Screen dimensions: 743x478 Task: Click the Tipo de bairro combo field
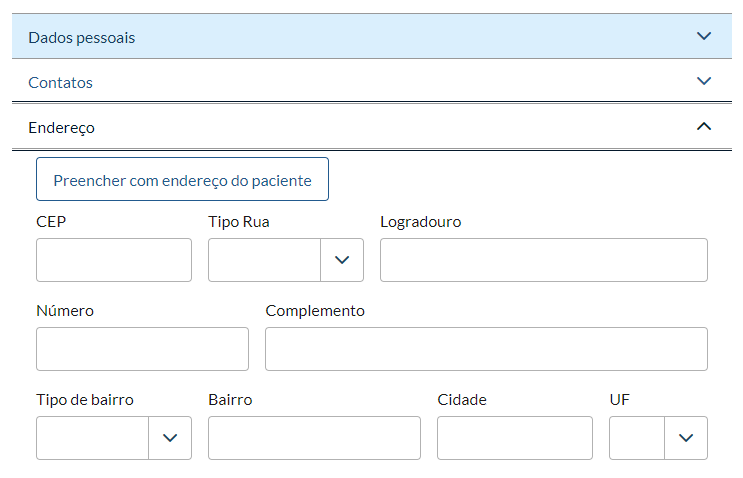(93, 438)
